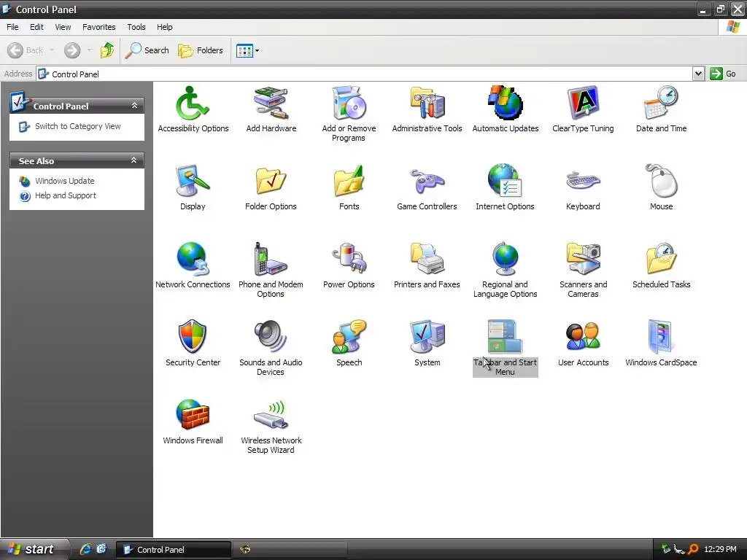Select the Speech icon
The width and height of the screenshot is (747, 560).
tap(349, 337)
